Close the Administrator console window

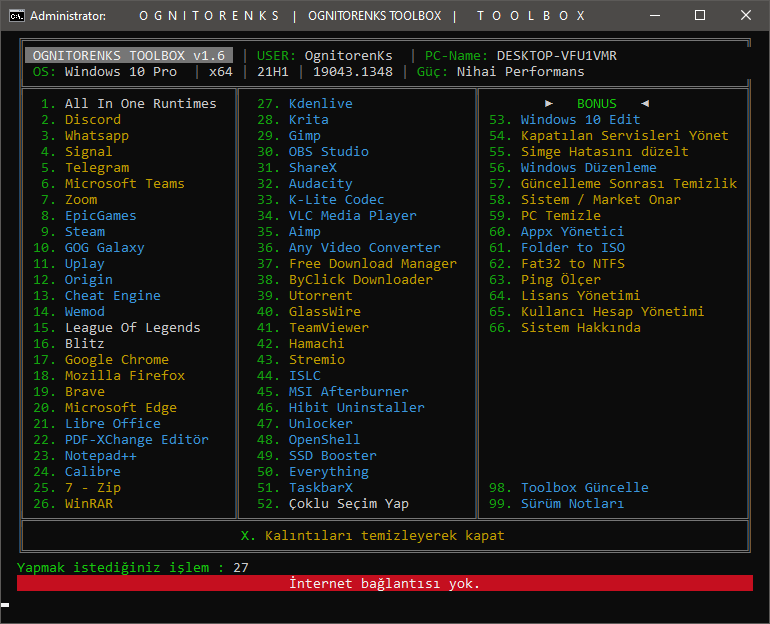pyautogui.click(x=745, y=16)
